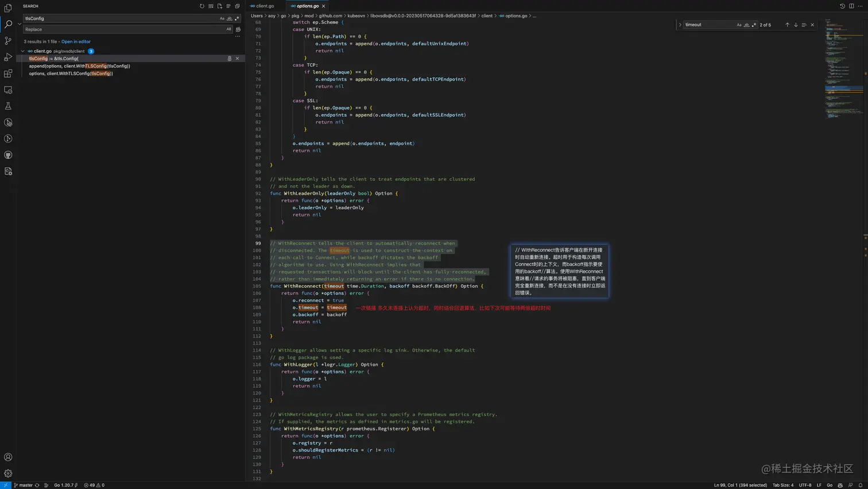
Task: Click replace icon on highlighted search result
Action: (x=230, y=59)
